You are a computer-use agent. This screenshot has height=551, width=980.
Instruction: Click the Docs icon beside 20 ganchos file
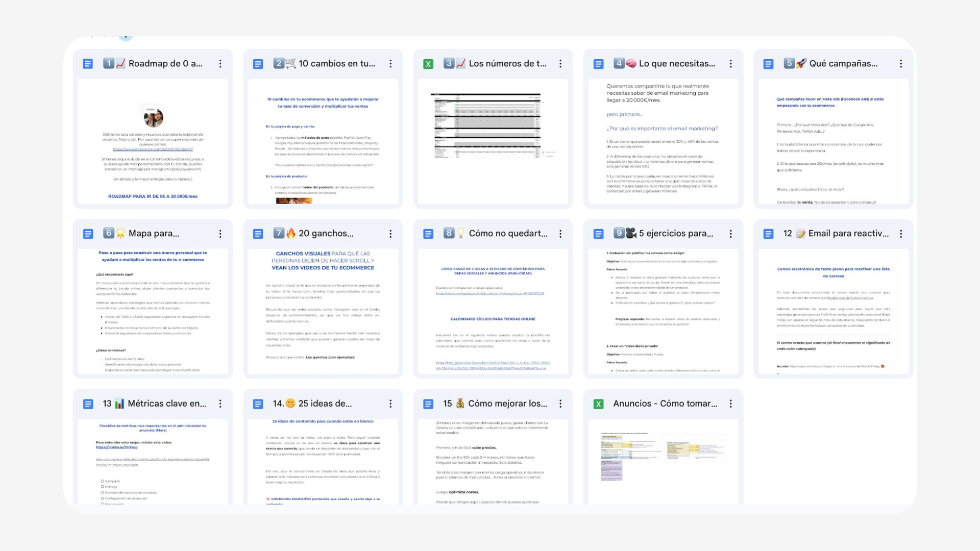click(258, 234)
